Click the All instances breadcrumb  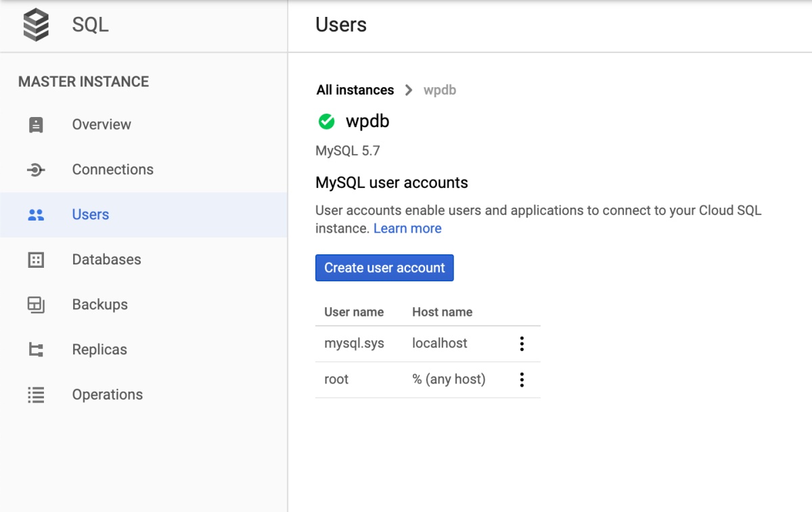(x=355, y=89)
